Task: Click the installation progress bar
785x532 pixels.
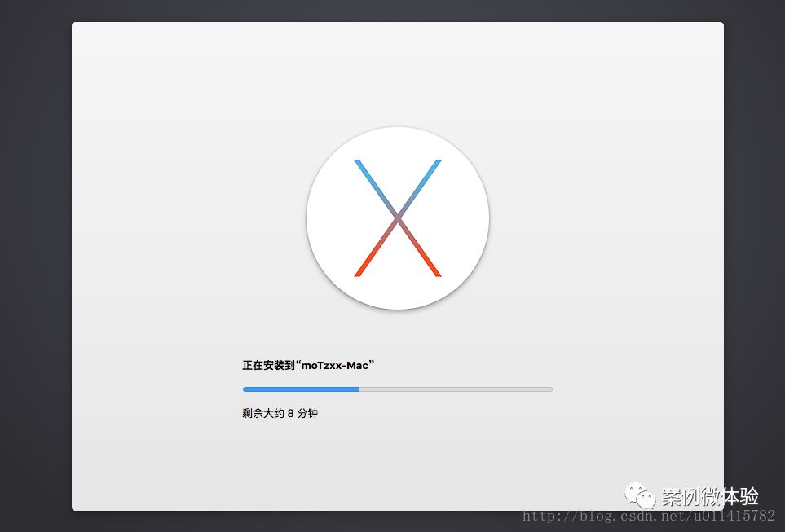Action: 398,389
